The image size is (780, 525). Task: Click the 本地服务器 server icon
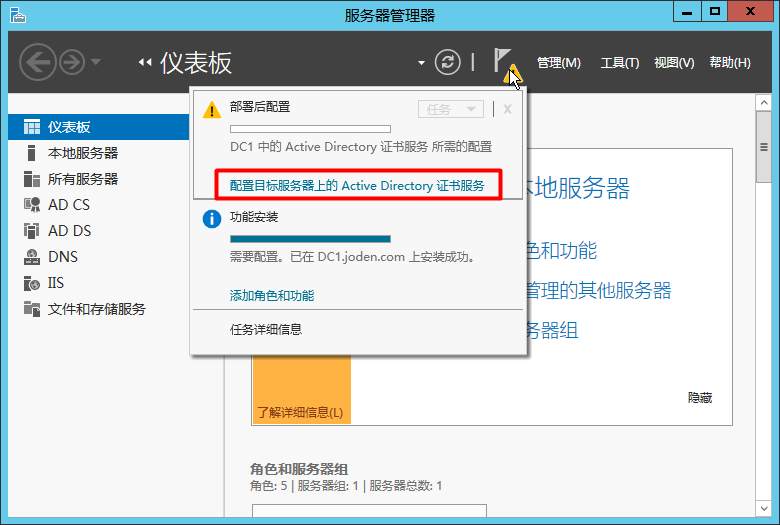31,153
